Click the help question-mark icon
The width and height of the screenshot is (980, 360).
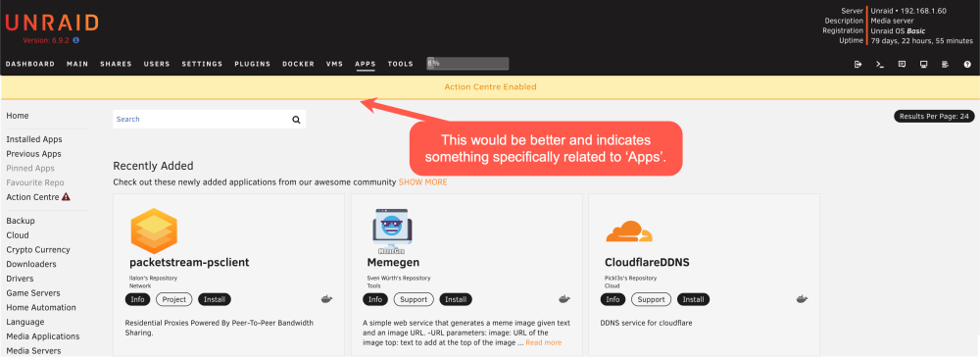pos(967,64)
